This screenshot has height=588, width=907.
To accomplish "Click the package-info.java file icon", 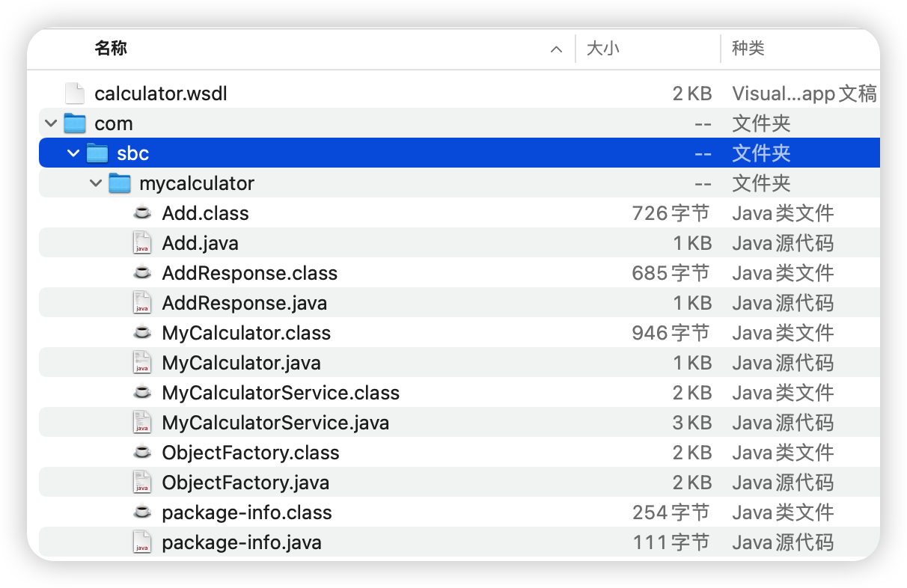I will click(141, 542).
